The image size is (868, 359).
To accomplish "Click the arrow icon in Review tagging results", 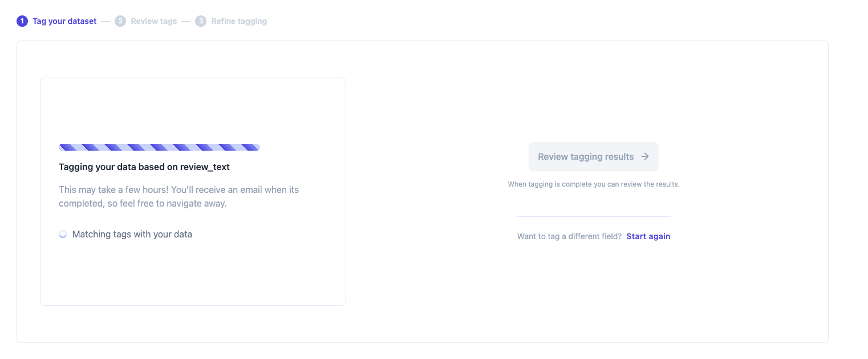I will (x=645, y=156).
